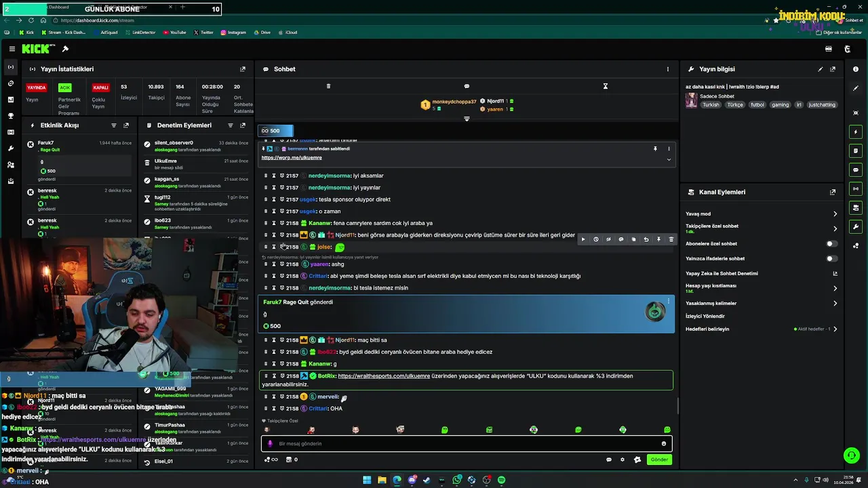Viewport: 868px width, 488px height.
Task: Open Discord from the taskbar
Action: [x=412, y=480]
